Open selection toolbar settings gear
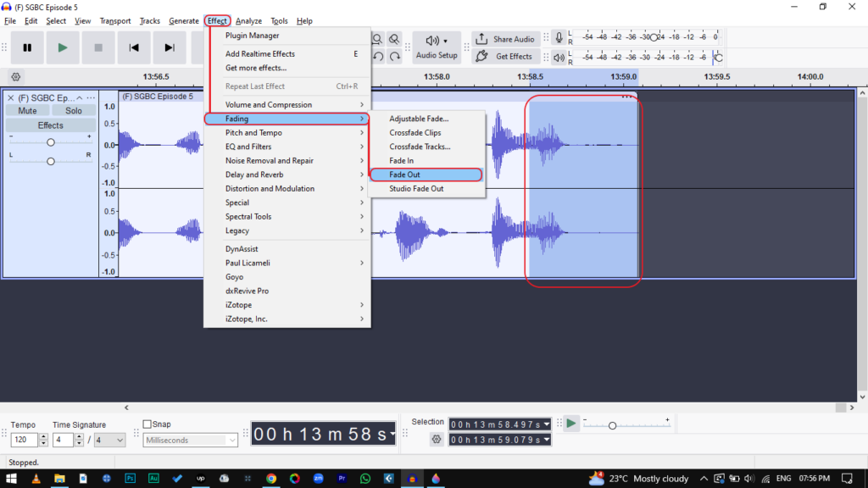 pos(437,440)
